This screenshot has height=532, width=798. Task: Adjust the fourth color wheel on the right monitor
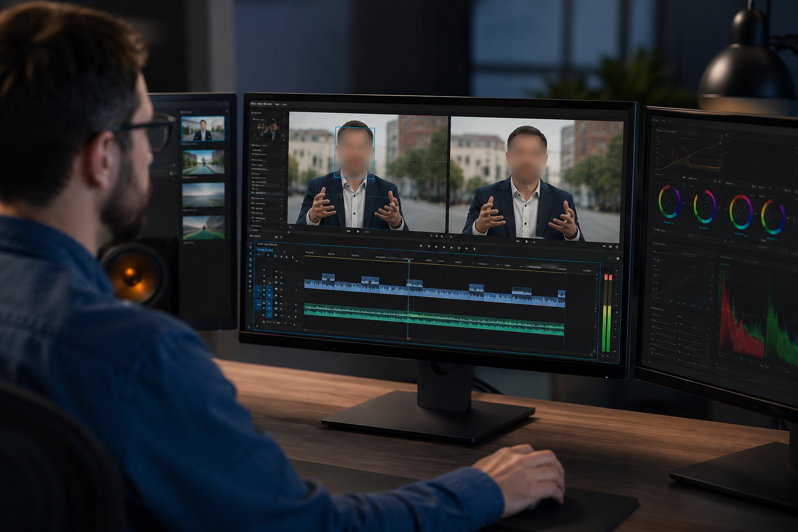(x=773, y=216)
